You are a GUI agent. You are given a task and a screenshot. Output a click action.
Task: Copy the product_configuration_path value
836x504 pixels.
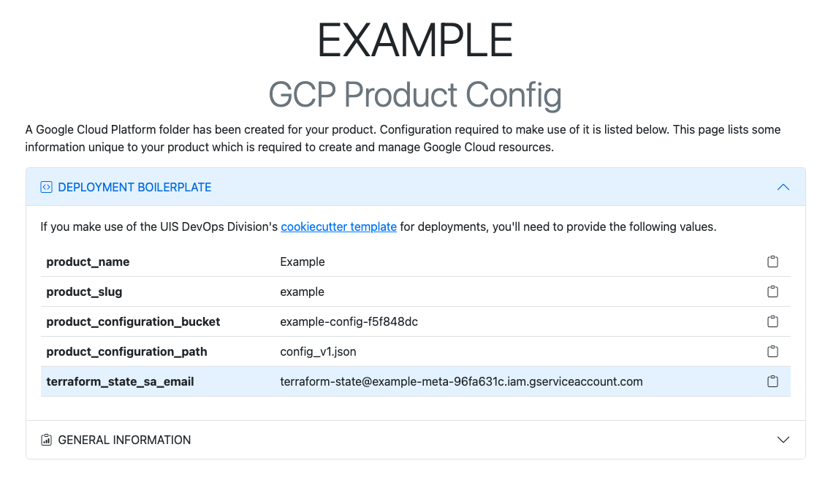(772, 351)
